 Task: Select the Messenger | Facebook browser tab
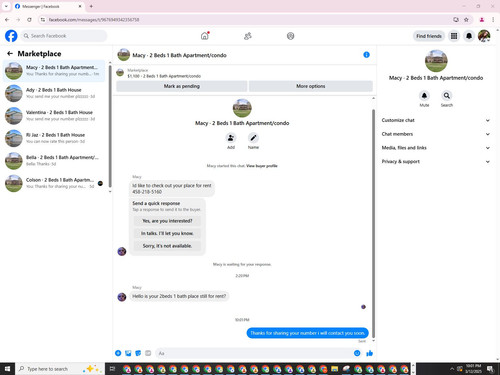point(48,6)
